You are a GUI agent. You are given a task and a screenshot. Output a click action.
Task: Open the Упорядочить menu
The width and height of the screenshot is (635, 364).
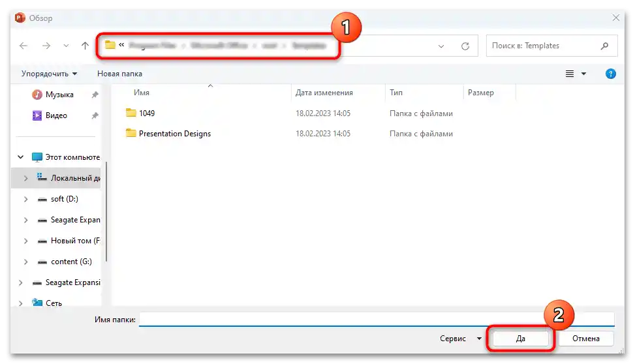tap(49, 74)
